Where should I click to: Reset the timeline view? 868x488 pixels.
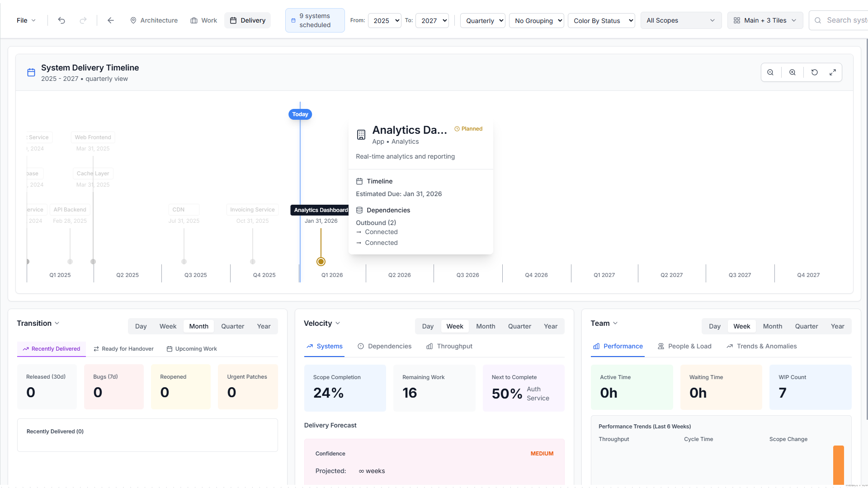(x=815, y=72)
